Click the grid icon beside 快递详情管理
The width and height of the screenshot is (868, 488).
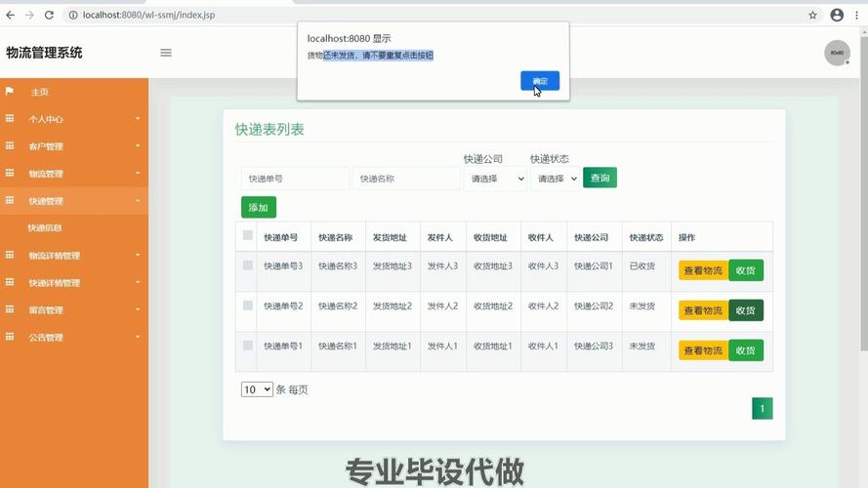click(x=10, y=282)
